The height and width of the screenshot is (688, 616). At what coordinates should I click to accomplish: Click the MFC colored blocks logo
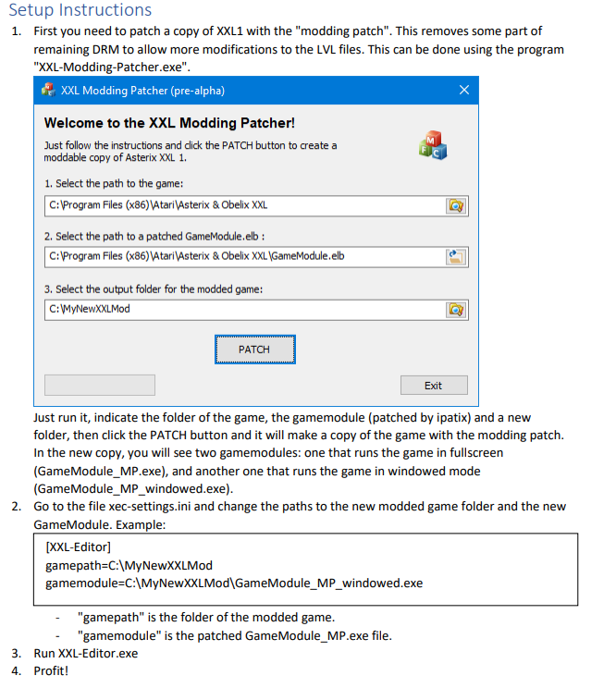(x=433, y=145)
